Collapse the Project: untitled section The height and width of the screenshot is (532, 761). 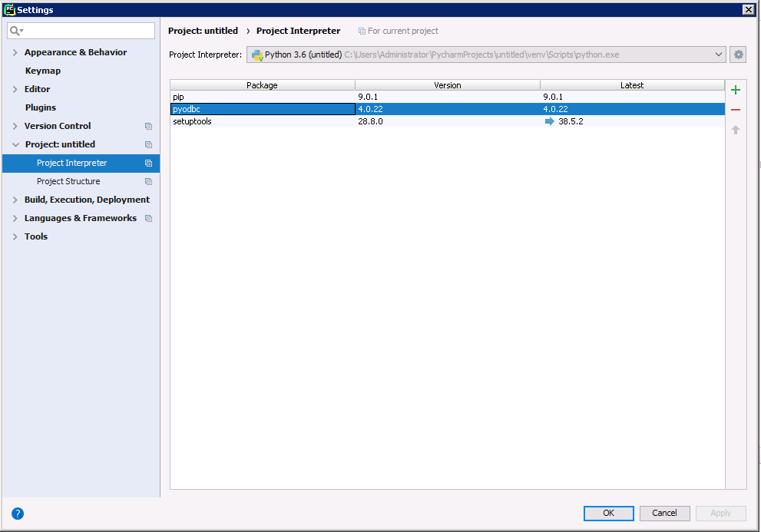15,144
